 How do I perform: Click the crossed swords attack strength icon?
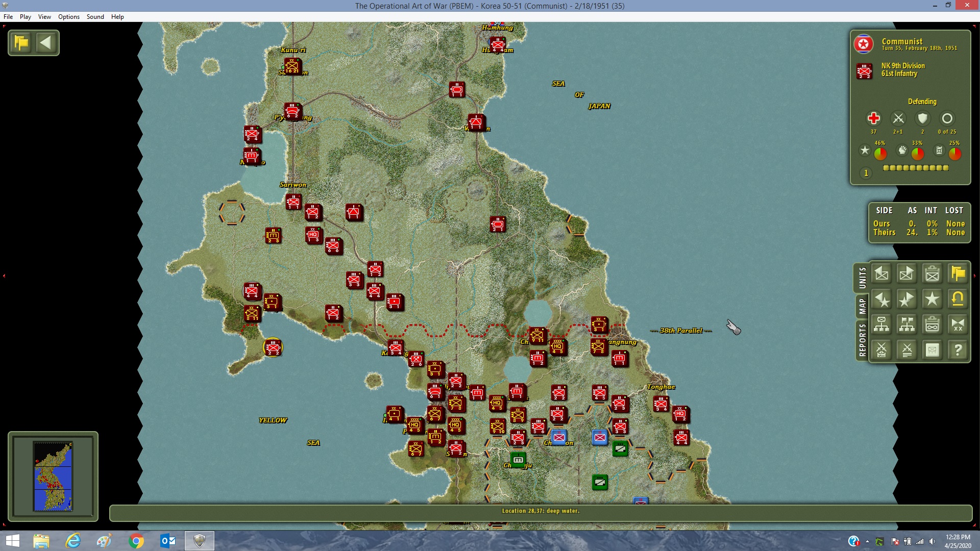pos(898,118)
